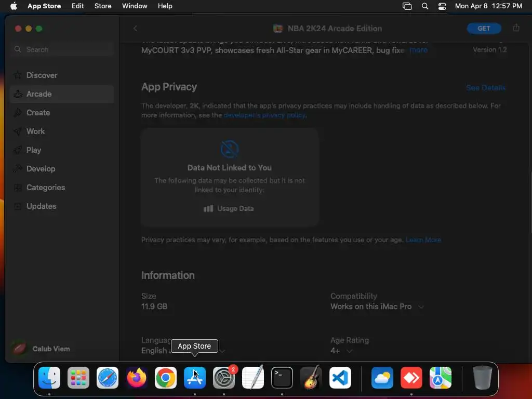Open Maps from the dock
The height and width of the screenshot is (399, 532).
pyautogui.click(x=441, y=377)
